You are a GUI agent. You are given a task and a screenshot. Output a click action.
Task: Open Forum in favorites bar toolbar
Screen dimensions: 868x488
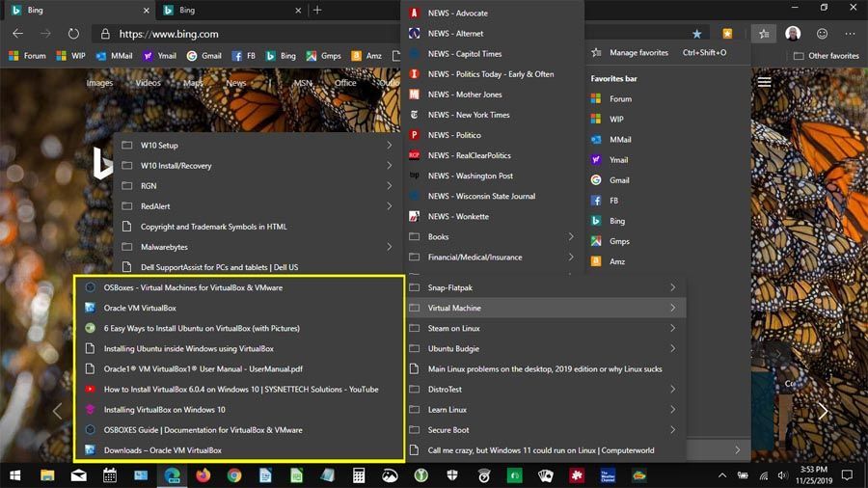(x=28, y=55)
